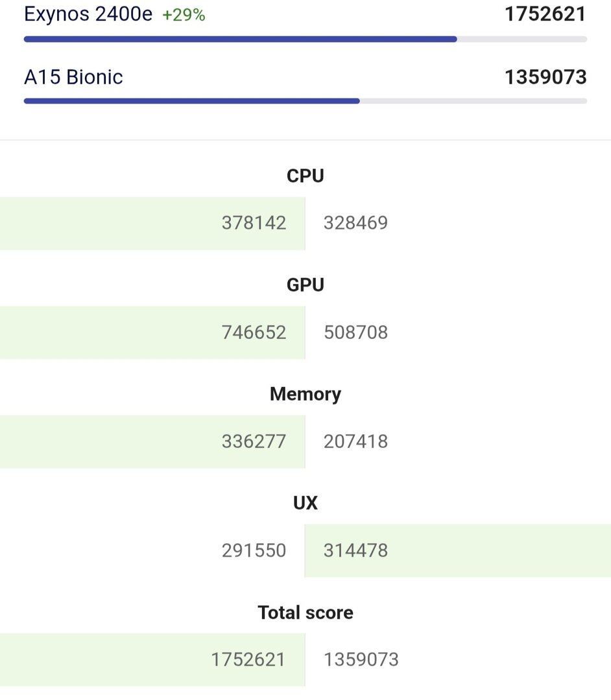The height and width of the screenshot is (700, 611).
Task: Click the Exynos 2400e chipset name
Action: coord(88,14)
